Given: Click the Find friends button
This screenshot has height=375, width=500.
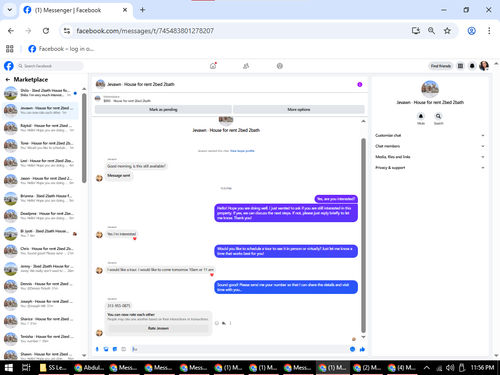Looking at the screenshot, I should coord(440,66).
